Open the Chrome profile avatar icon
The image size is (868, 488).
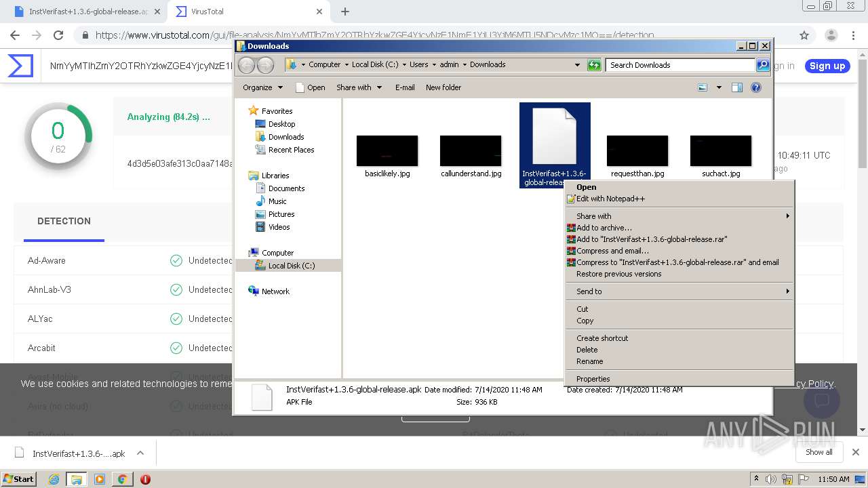(831, 35)
